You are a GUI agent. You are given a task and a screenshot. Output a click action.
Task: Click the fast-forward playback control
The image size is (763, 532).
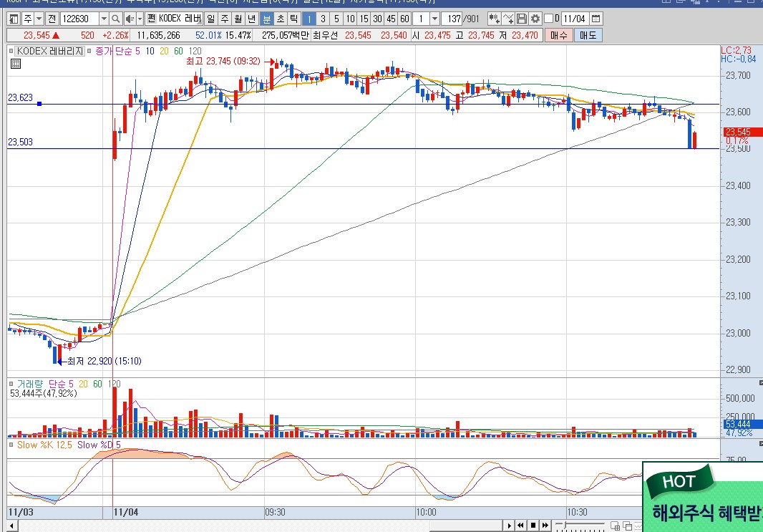[545, 526]
